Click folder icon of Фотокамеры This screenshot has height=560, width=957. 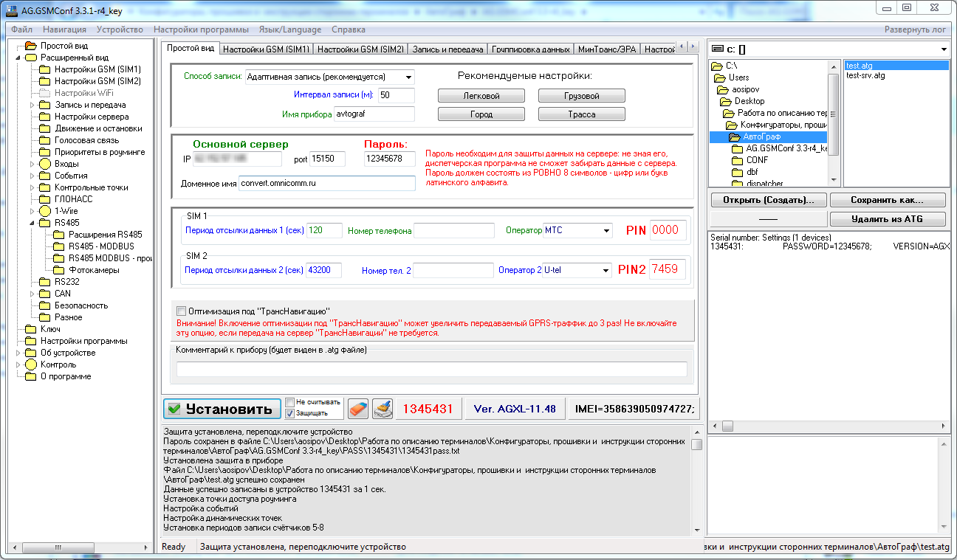tap(58, 270)
